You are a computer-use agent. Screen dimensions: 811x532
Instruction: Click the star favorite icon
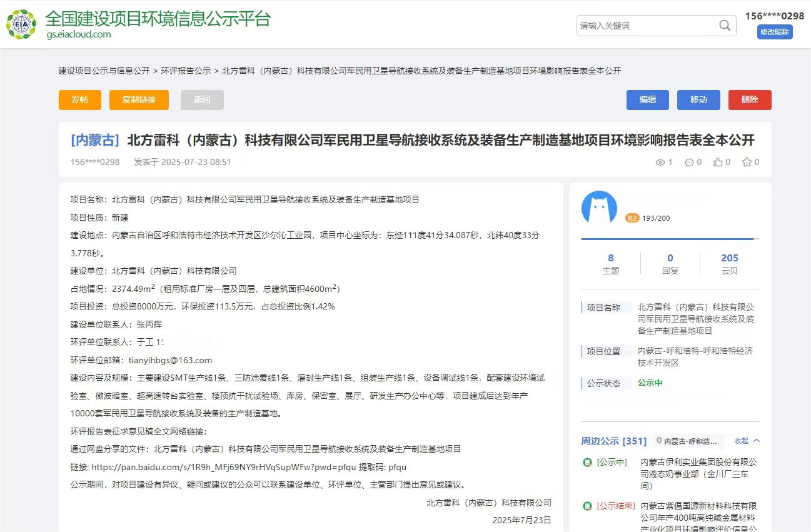point(747,162)
